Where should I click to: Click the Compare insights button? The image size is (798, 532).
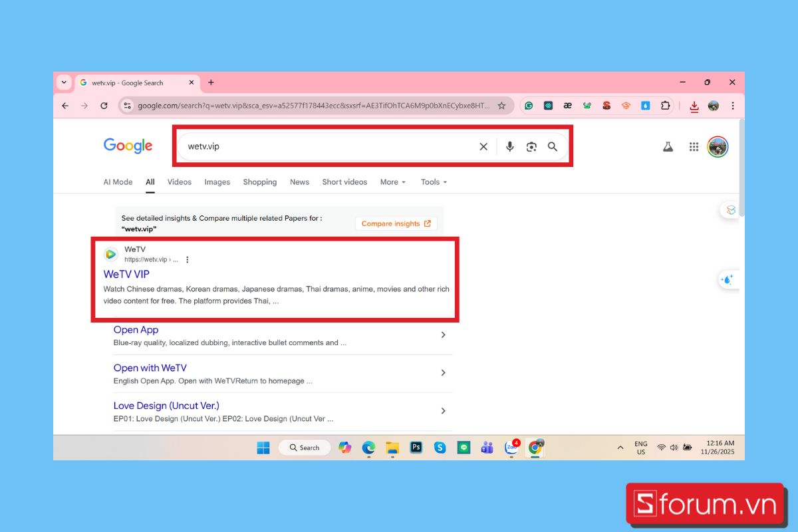(396, 223)
